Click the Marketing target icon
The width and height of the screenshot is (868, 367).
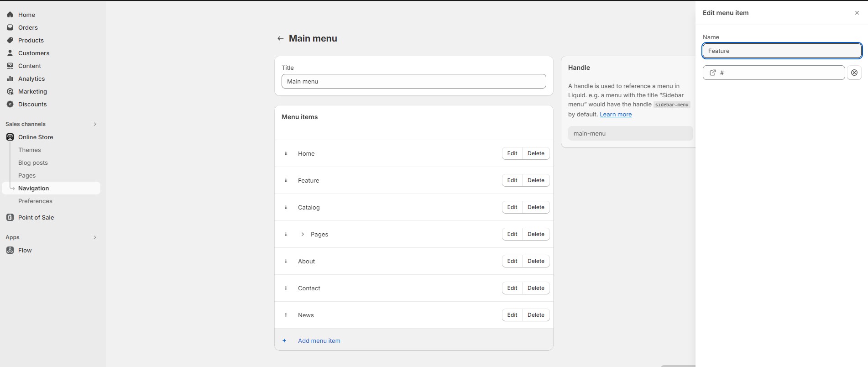pyautogui.click(x=10, y=91)
